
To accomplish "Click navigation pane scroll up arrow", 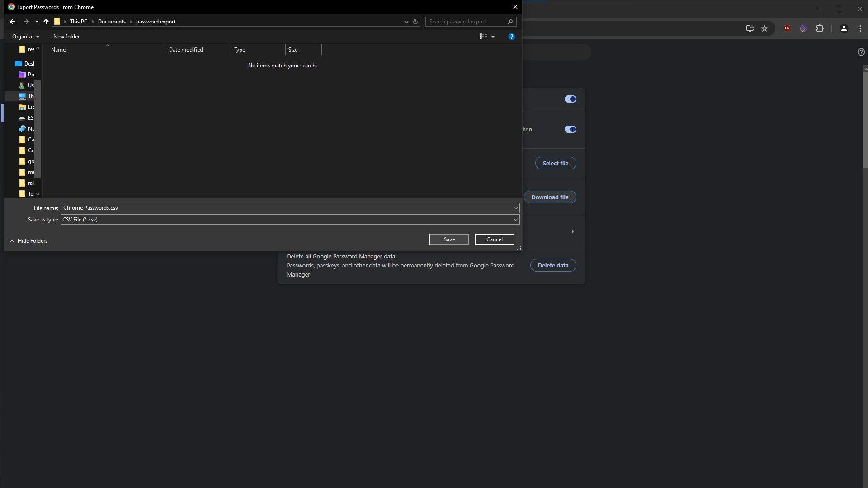I will click(x=38, y=48).
